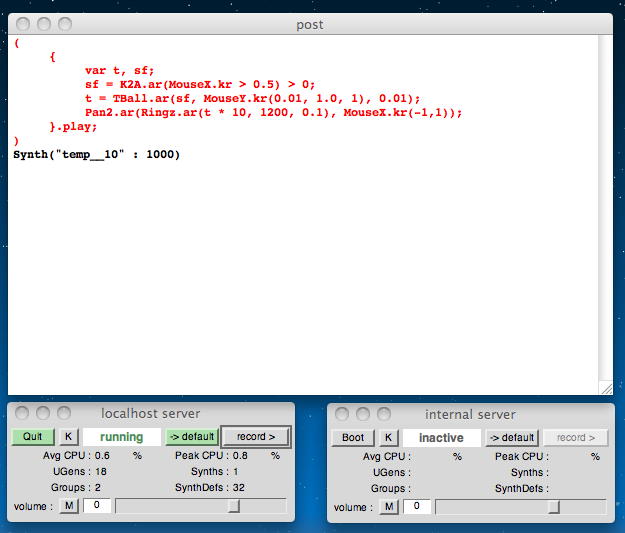Viewport: 625px width, 533px height.
Task: Click the line starting 't = TBall.ar'
Action: pos(252,98)
